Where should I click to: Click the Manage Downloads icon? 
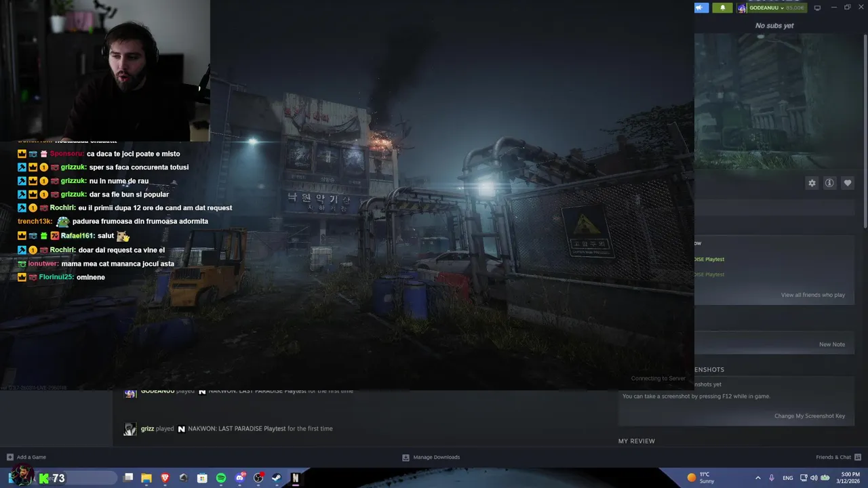pos(406,457)
